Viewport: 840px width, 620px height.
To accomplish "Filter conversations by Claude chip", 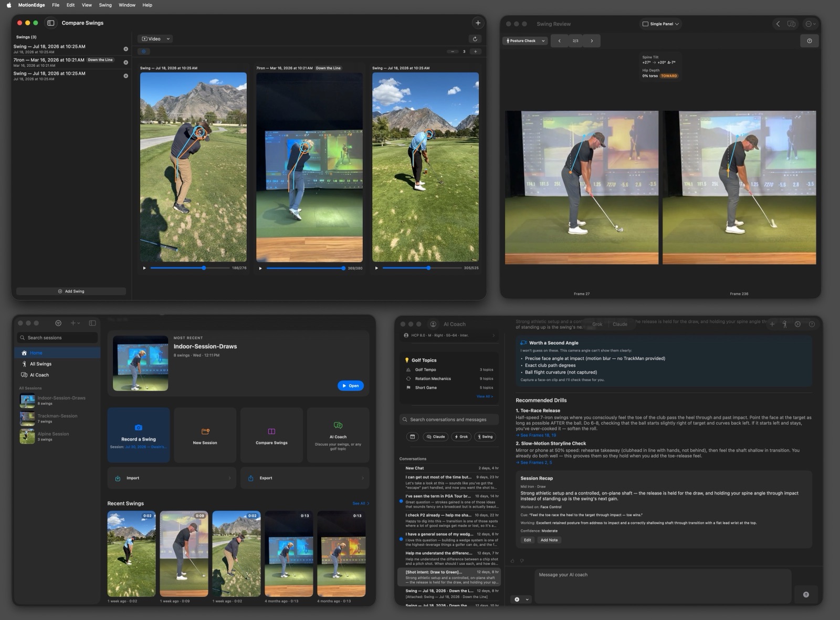I will tap(436, 437).
